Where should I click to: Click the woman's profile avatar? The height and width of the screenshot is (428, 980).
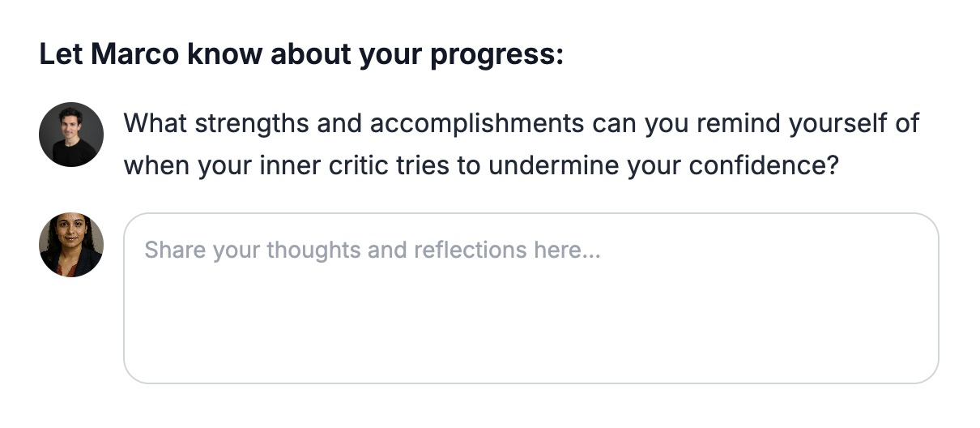(71, 245)
